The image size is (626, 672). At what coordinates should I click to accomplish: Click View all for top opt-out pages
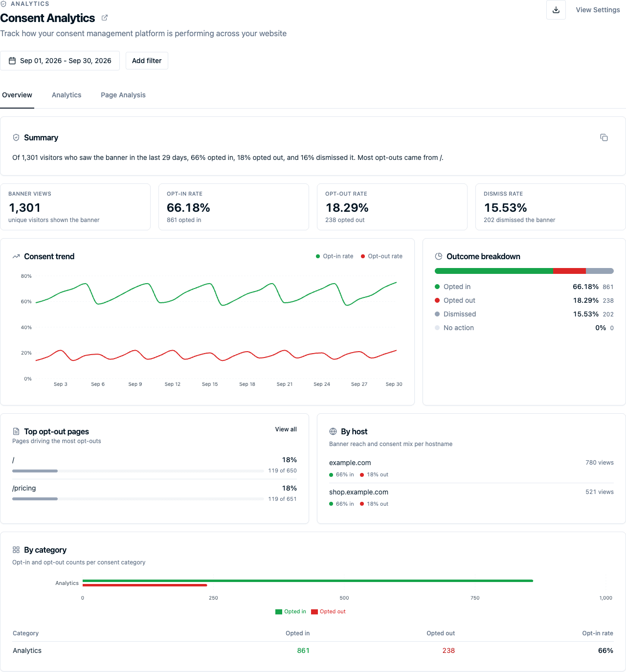[x=286, y=429]
